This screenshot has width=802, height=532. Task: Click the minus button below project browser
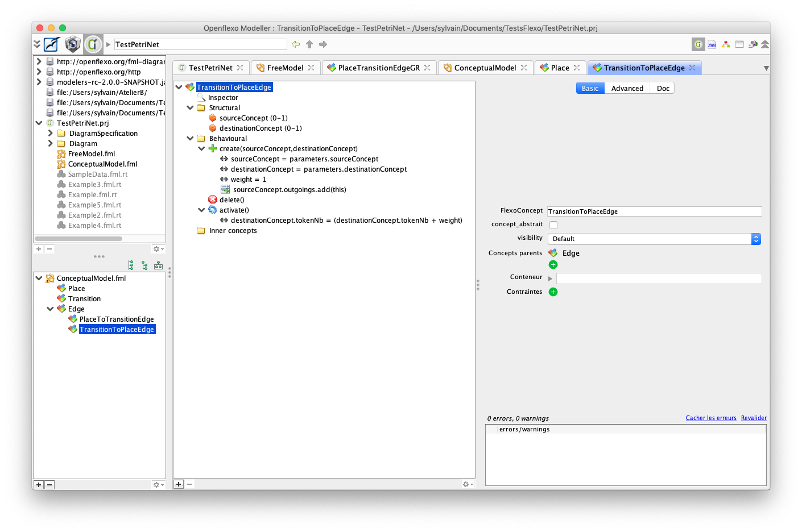click(49, 249)
